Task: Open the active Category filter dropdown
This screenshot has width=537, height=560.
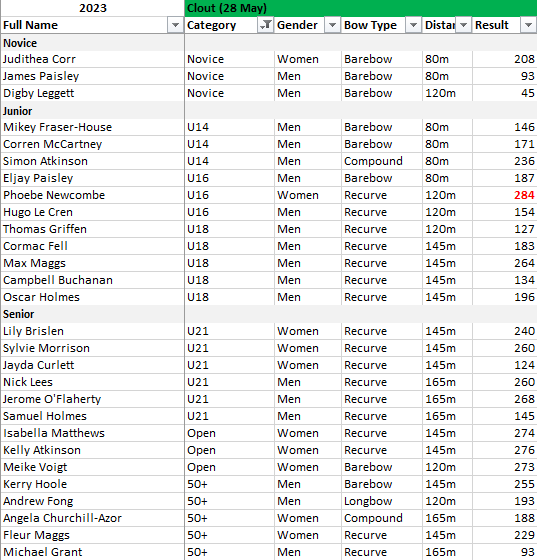Action: pyautogui.click(x=265, y=25)
